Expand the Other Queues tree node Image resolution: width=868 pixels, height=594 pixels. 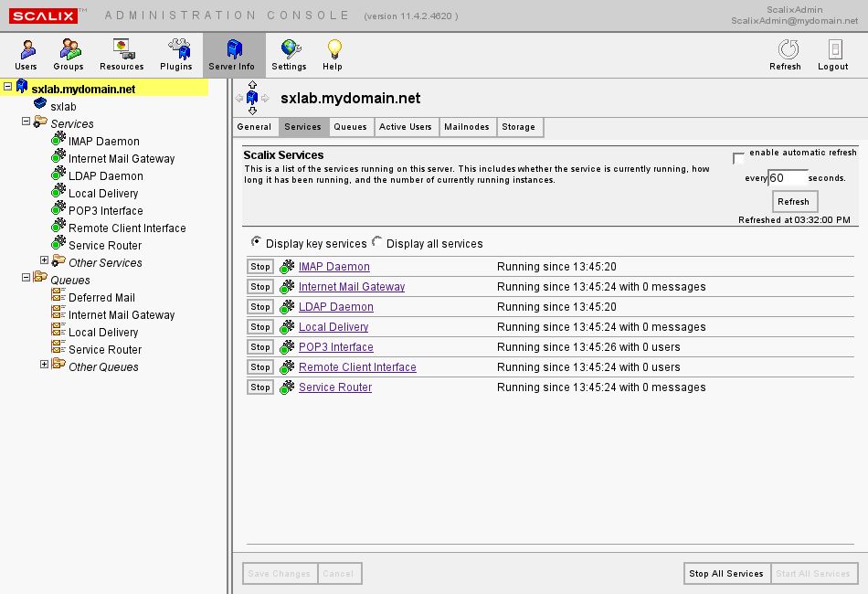pos(44,366)
